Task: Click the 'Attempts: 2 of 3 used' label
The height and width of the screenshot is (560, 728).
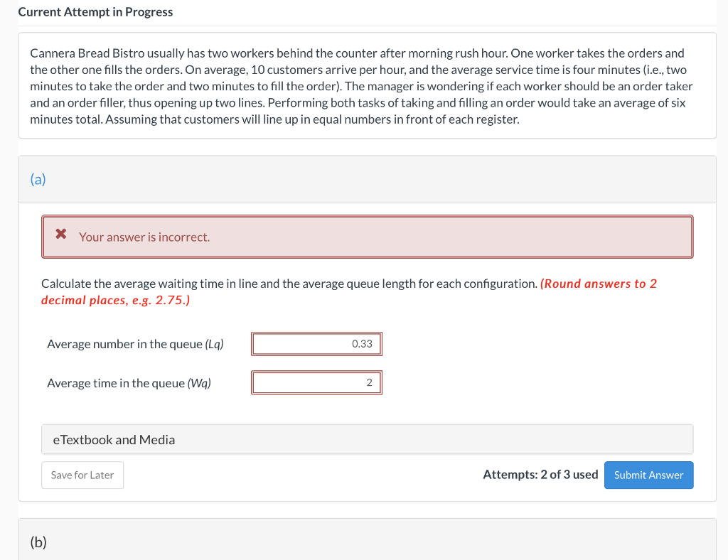Action: [540, 474]
